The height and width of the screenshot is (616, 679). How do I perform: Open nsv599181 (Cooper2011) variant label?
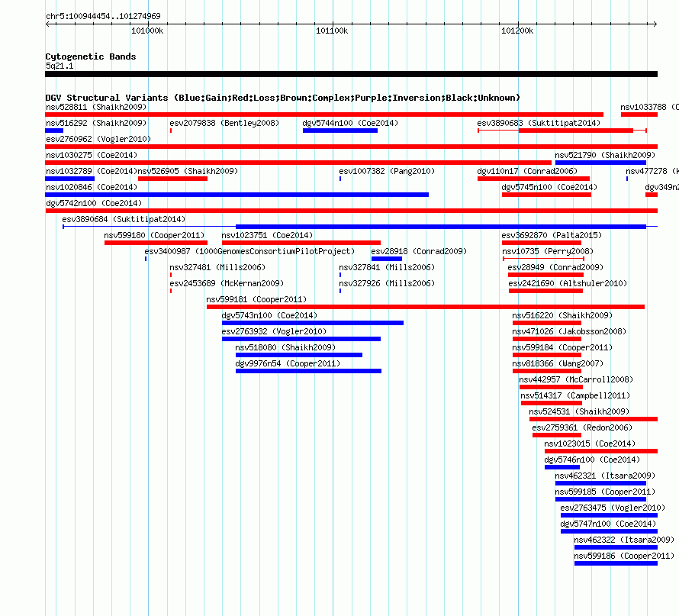(x=256, y=299)
